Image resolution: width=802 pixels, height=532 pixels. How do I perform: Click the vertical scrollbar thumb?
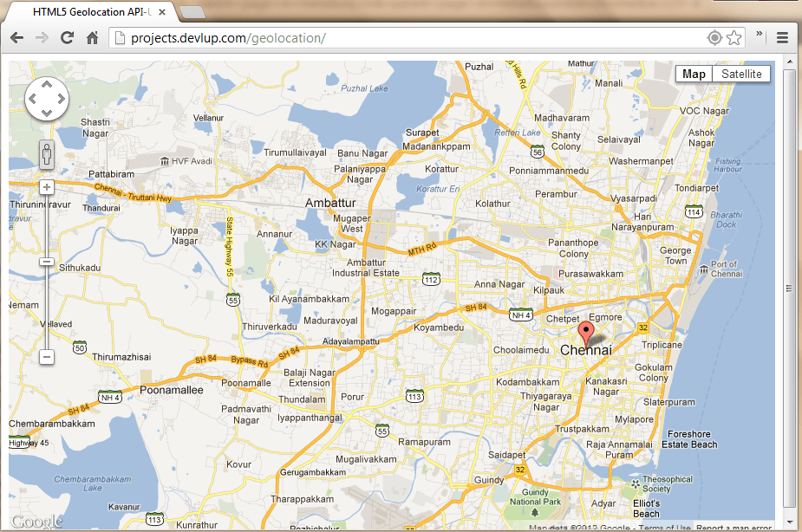coord(789,289)
